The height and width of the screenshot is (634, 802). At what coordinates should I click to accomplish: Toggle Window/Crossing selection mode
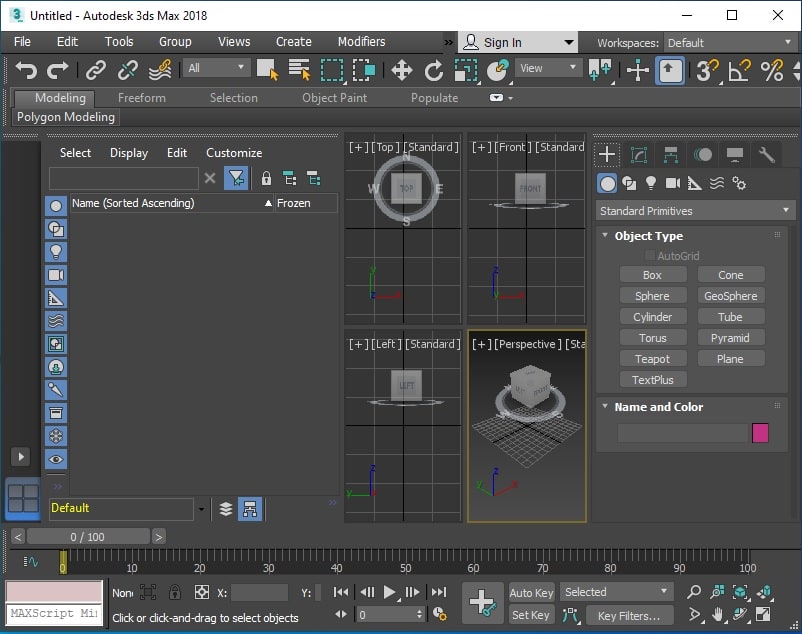click(x=364, y=70)
